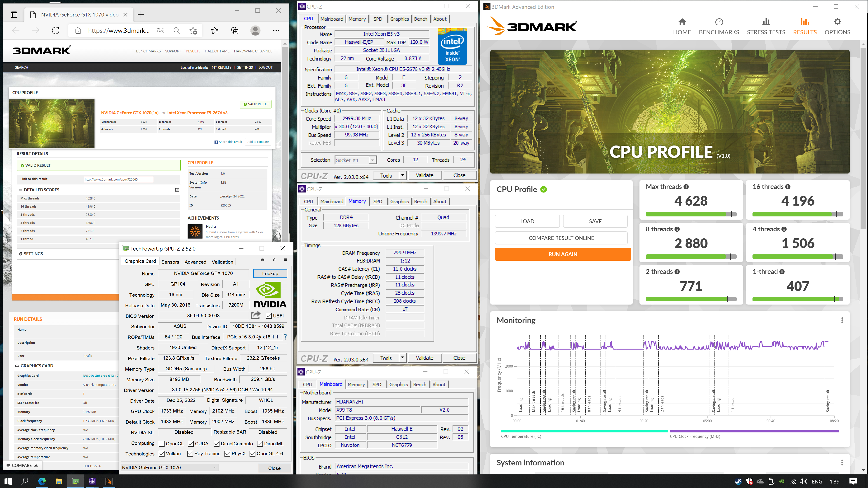Image resolution: width=868 pixels, height=488 pixels.
Task: Click browser favorites star icon
Action: point(215,31)
